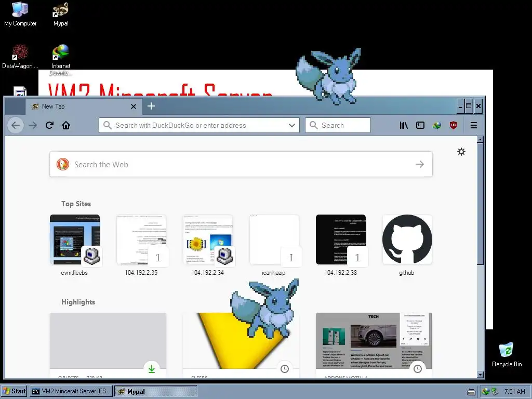This screenshot has width=532, height=399.
Task: Click the Internet Download Manager toolbar icon
Action: coord(436,125)
